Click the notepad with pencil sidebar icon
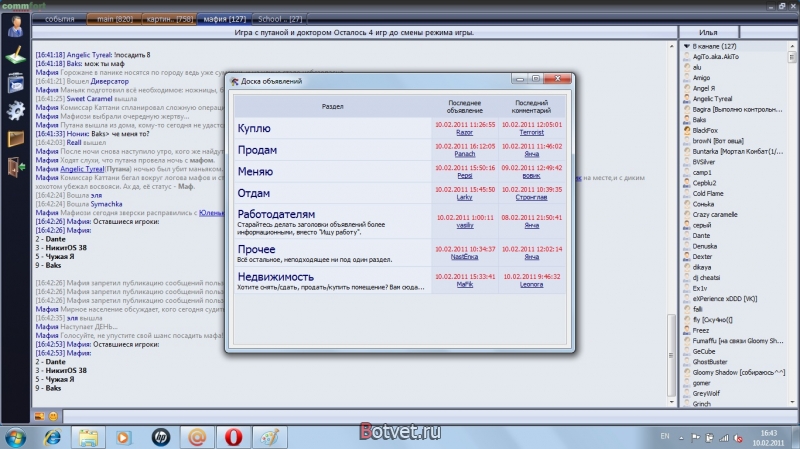This screenshot has width=800, height=449. click(15, 55)
